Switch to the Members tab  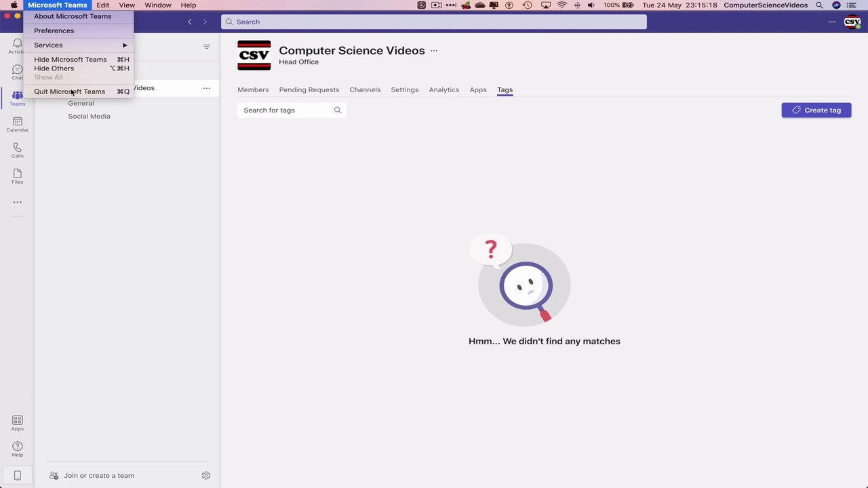[253, 89]
